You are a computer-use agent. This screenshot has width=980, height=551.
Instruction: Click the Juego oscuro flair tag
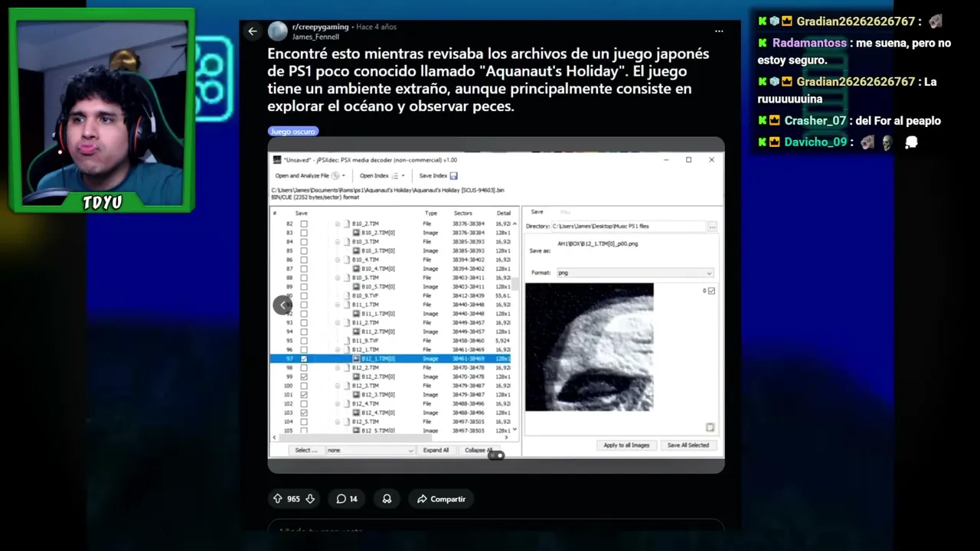(292, 132)
